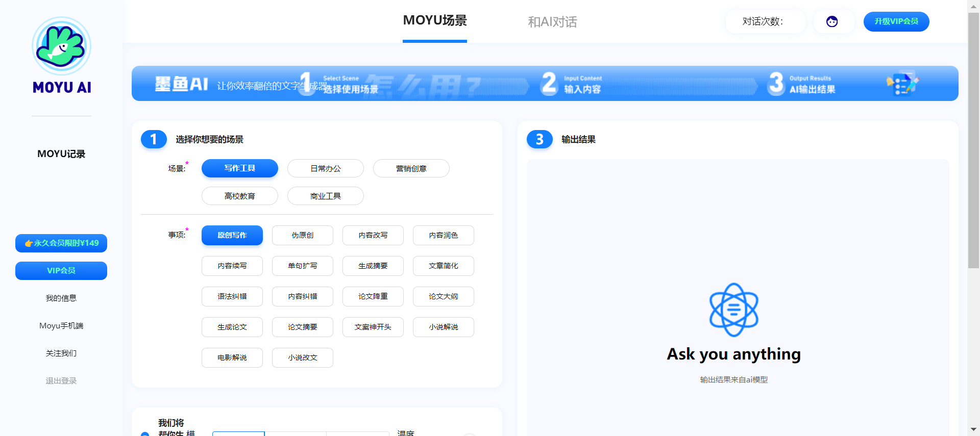The image size is (980, 436).
Task: Select the 论文降重 task item
Action: click(373, 296)
